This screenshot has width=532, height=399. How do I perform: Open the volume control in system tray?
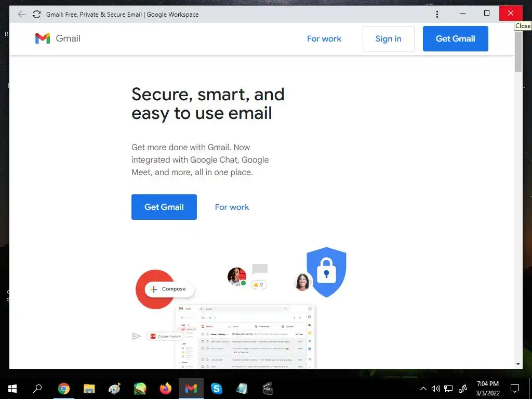click(x=436, y=389)
